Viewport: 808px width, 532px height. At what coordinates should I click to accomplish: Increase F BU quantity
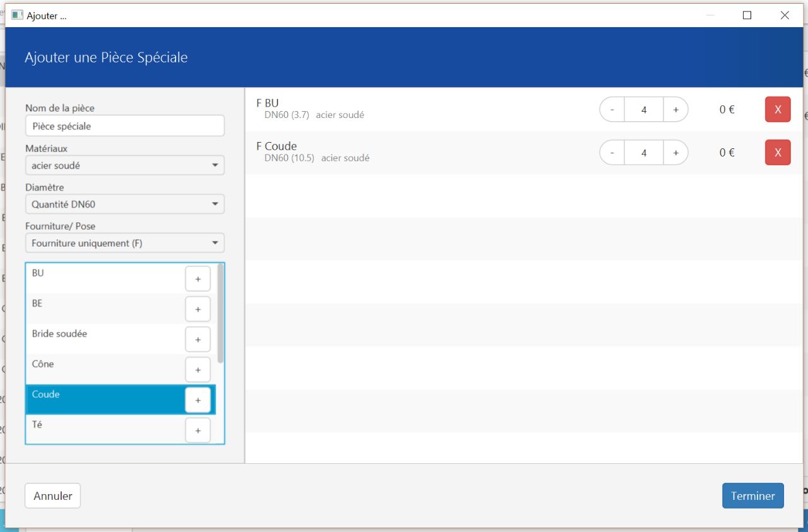675,110
